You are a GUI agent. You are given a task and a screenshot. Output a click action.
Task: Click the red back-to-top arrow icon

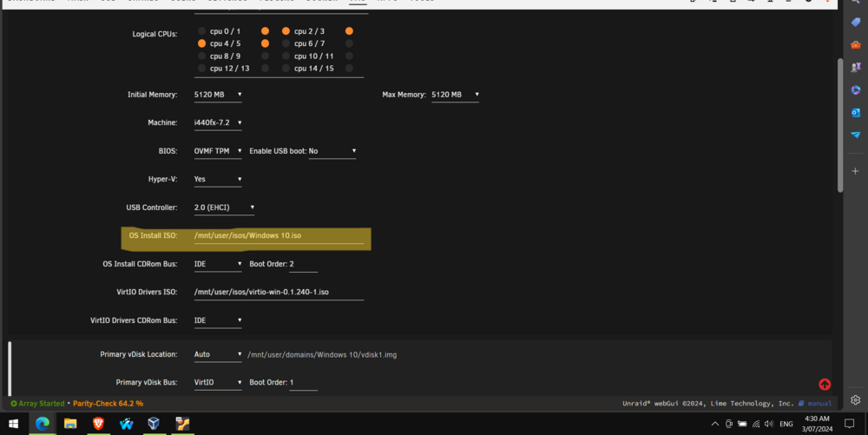pyautogui.click(x=825, y=384)
